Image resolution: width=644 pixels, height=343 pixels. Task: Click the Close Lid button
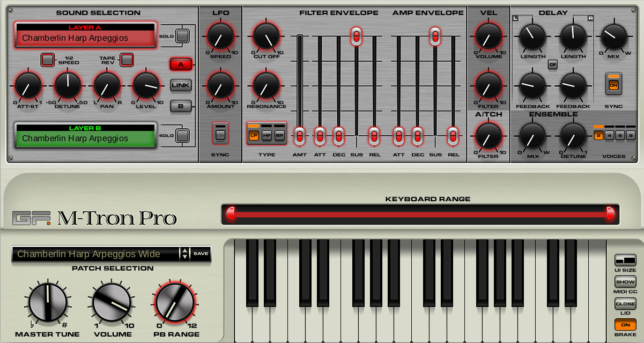tap(625, 303)
